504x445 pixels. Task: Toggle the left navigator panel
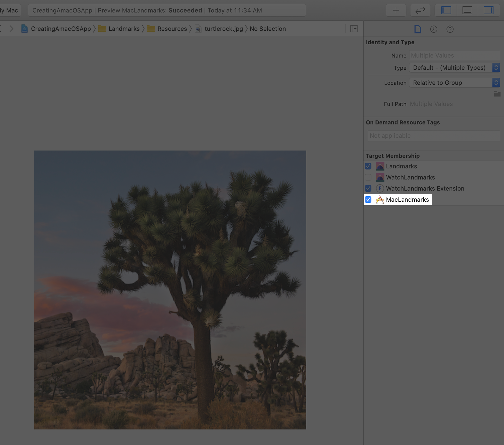[x=446, y=10]
